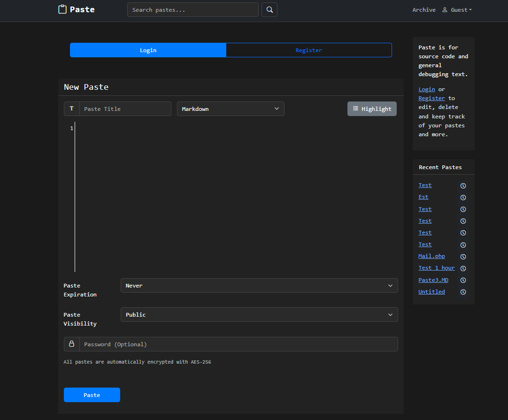
Task: Click the clock icon next to Mail.php
Action: click(x=463, y=257)
